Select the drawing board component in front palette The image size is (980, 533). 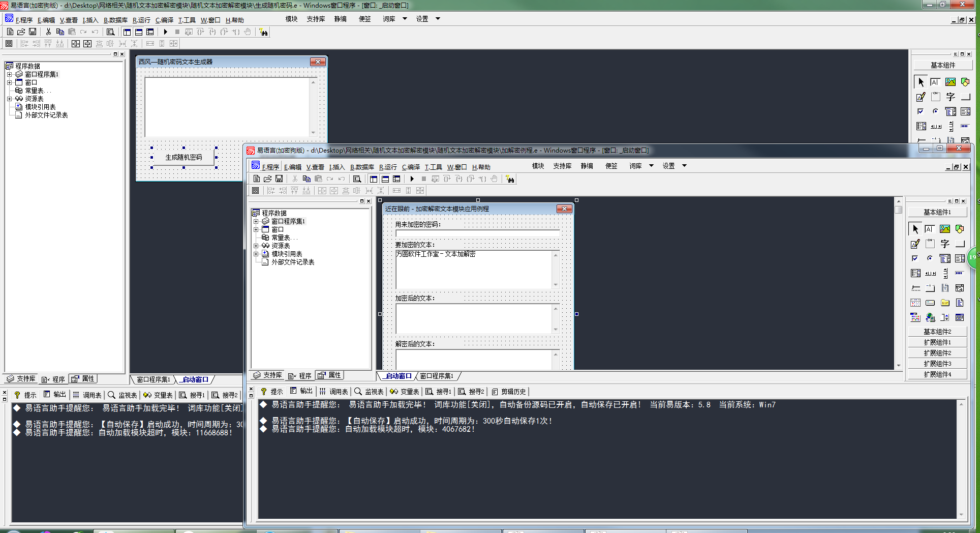[x=915, y=244]
